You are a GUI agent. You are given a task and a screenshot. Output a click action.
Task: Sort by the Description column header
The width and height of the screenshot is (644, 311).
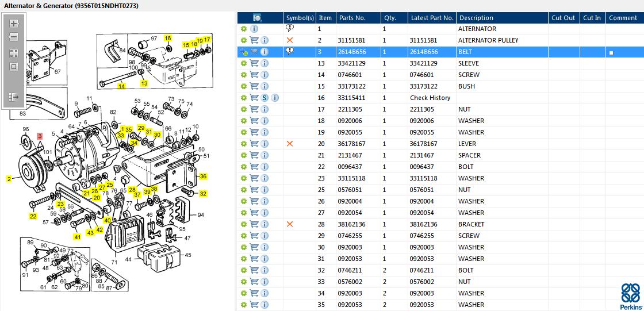[476, 18]
